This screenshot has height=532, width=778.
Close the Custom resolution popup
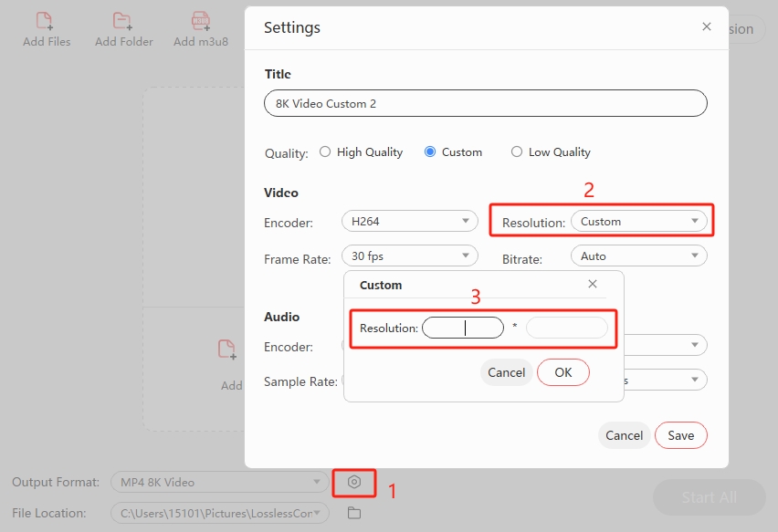click(592, 285)
